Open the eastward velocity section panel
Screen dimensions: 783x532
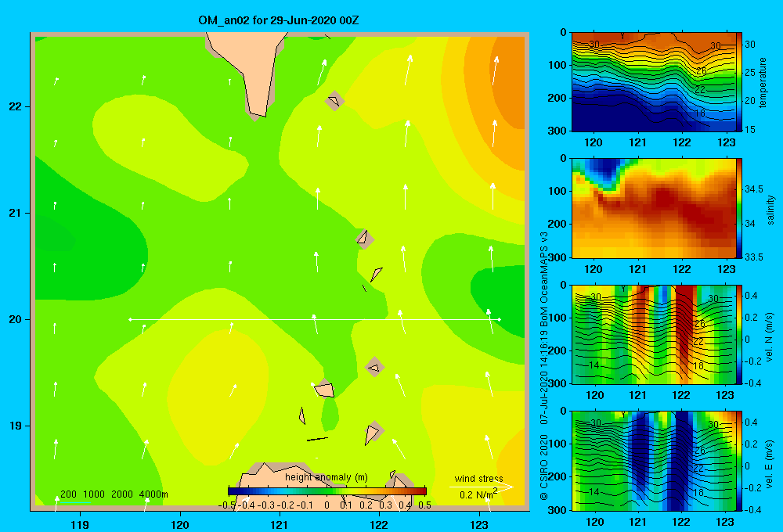click(x=654, y=461)
